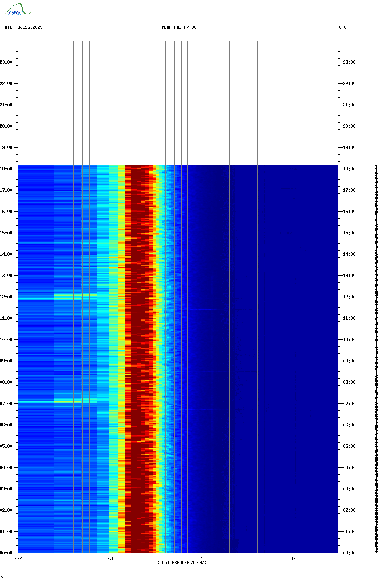
Task: Click the black seismogram trace beside the plot
Action: 377,359
